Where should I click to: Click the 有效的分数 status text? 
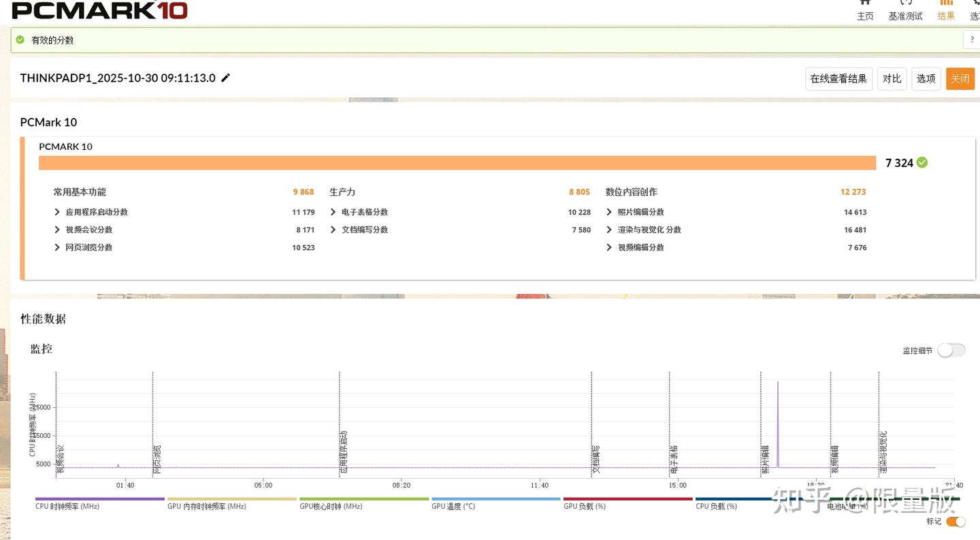(x=52, y=40)
